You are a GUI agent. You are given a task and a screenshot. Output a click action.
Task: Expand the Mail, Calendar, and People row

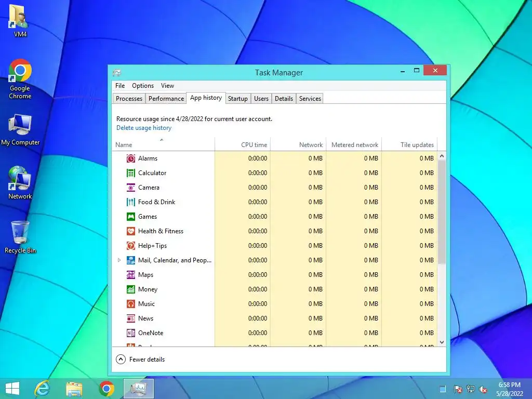coord(119,260)
